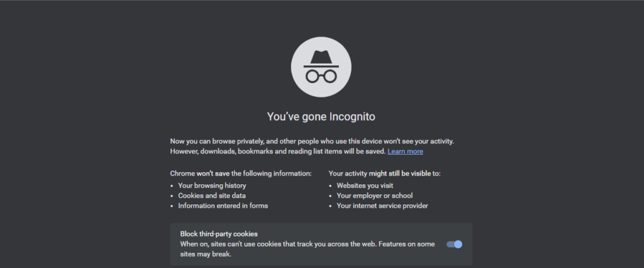Select the "Your internet service provider" bullet item
This screenshot has width=644, height=268.
pos(382,206)
